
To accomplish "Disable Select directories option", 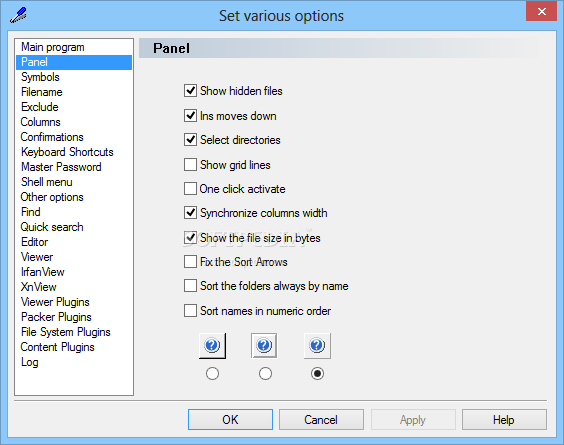I will click(190, 140).
